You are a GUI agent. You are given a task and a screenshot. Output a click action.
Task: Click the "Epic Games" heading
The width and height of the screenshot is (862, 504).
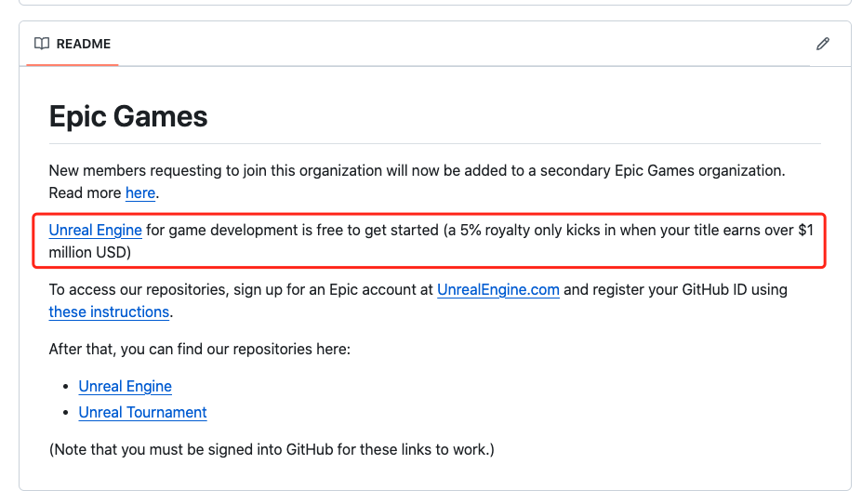[x=128, y=116]
